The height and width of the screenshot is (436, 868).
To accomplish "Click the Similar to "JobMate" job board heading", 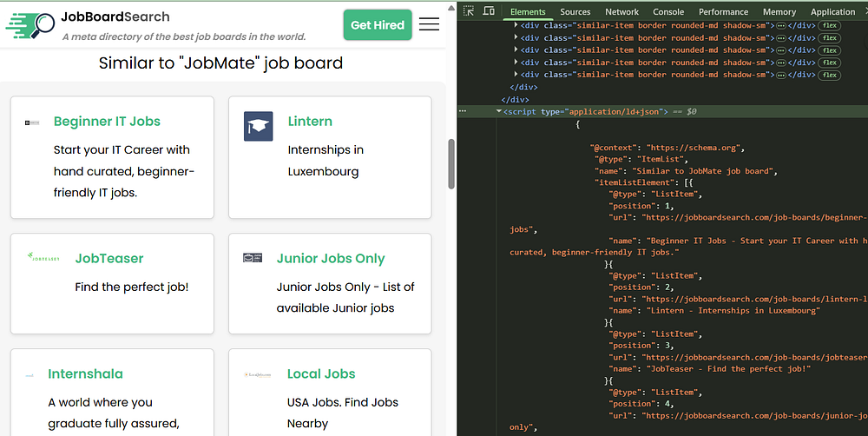I will [x=220, y=63].
